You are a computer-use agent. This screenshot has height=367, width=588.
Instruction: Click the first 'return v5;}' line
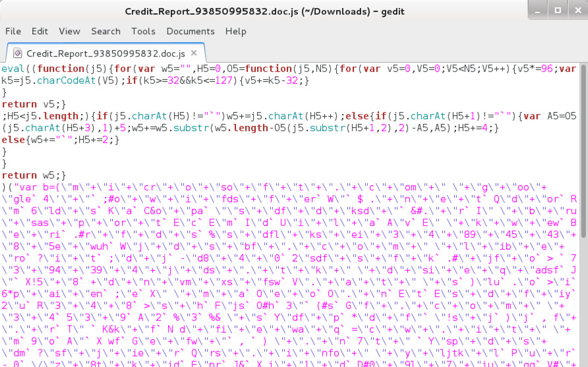point(34,104)
